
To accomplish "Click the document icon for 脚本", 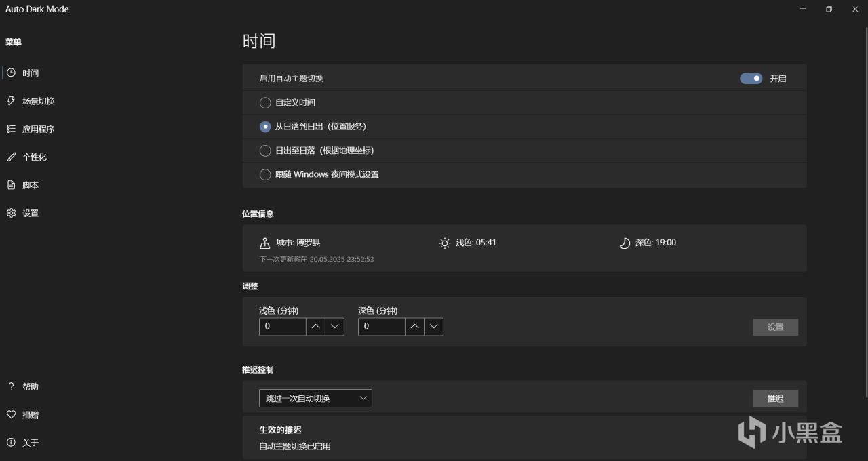I will (11, 185).
